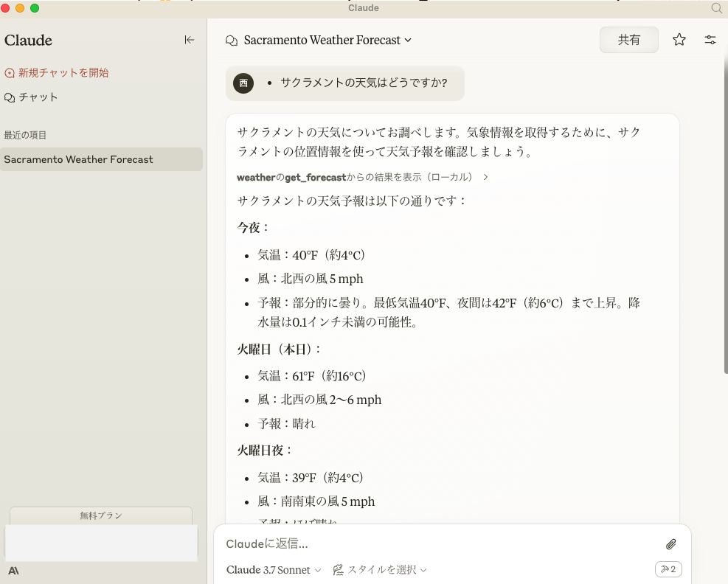Click the text 気温:40°F(約4°C)
The width and height of the screenshot is (728, 584).
(311, 255)
